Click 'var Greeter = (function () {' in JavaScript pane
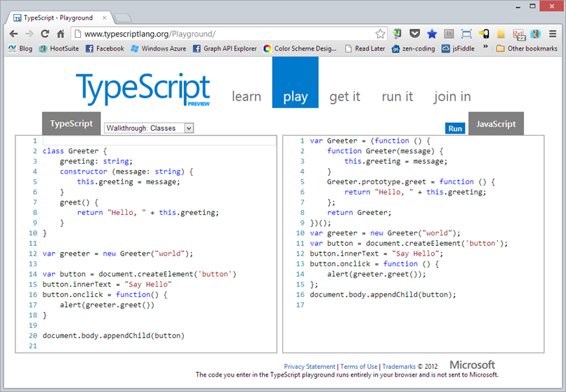The width and height of the screenshot is (566, 392). 370,141
